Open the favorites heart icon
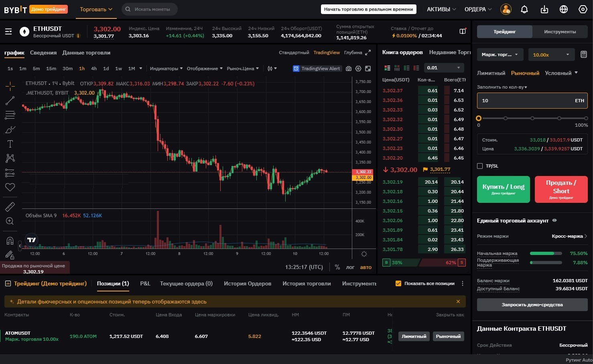Viewport: 593px width, 364px height. (10, 187)
